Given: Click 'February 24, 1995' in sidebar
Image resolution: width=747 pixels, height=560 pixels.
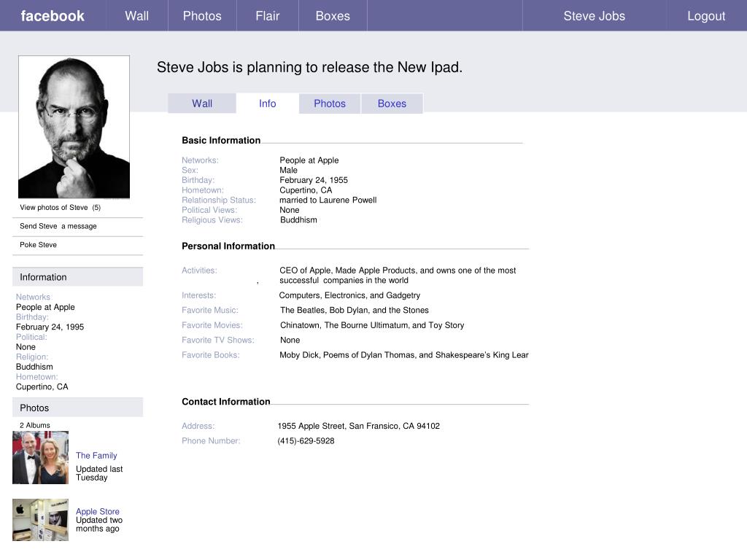Looking at the screenshot, I should [50, 327].
